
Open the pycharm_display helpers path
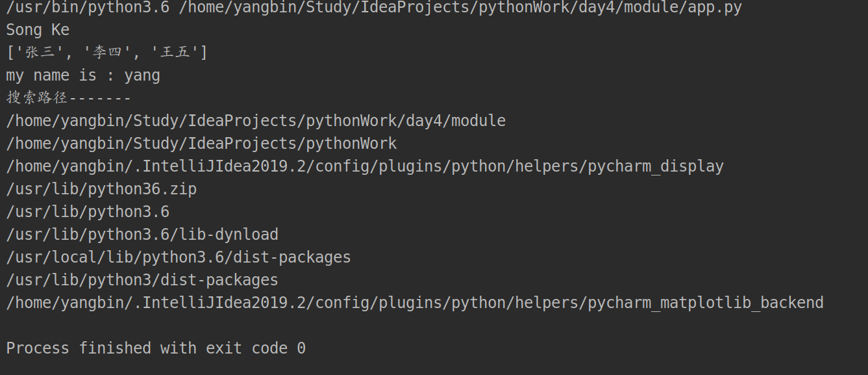pyautogui.click(x=365, y=166)
